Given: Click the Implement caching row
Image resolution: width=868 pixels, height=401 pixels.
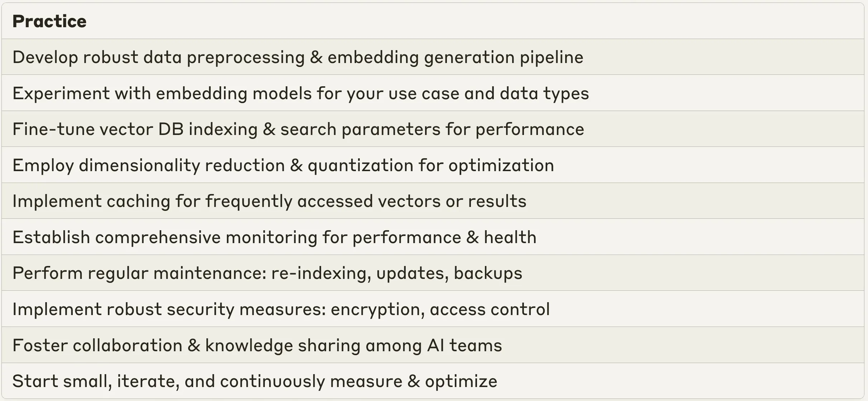Looking at the screenshot, I should point(433,201).
